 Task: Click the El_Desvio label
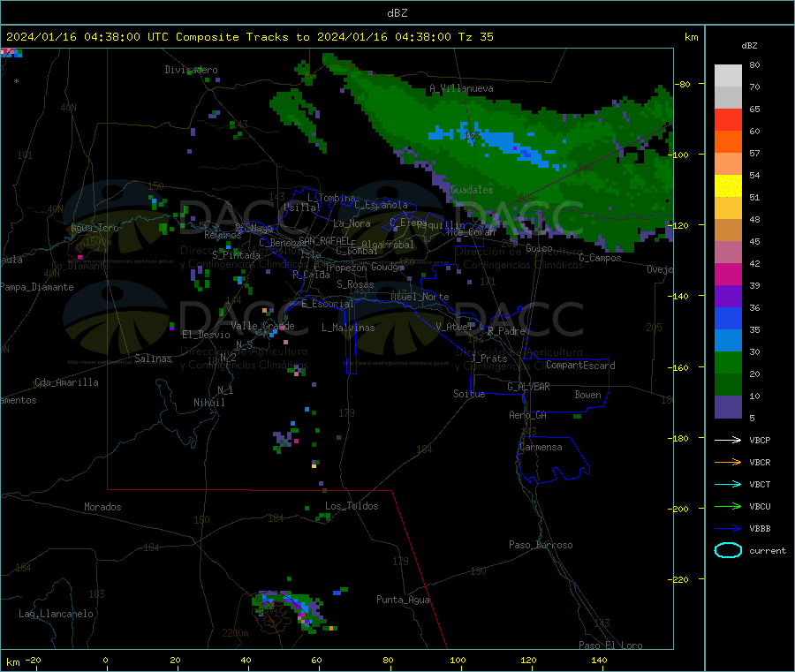(206, 335)
